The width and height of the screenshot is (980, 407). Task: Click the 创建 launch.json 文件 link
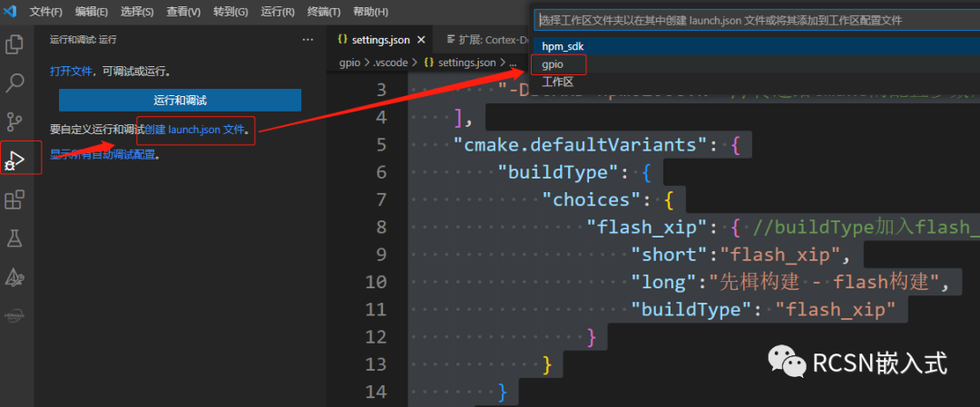194,130
